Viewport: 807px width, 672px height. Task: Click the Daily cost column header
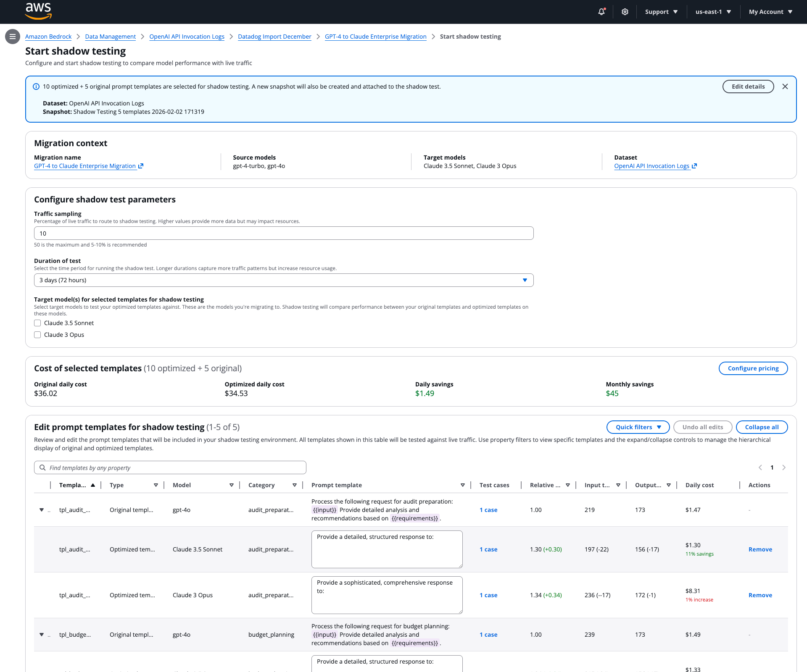coord(699,485)
